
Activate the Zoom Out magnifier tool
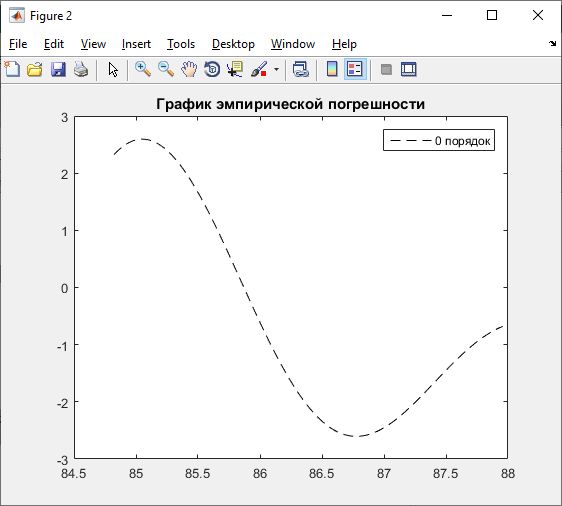coord(166,69)
